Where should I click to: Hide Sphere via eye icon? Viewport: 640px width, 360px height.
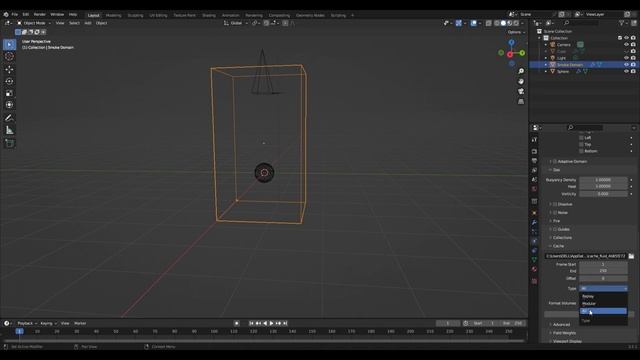pyautogui.click(x=626, y=71)
